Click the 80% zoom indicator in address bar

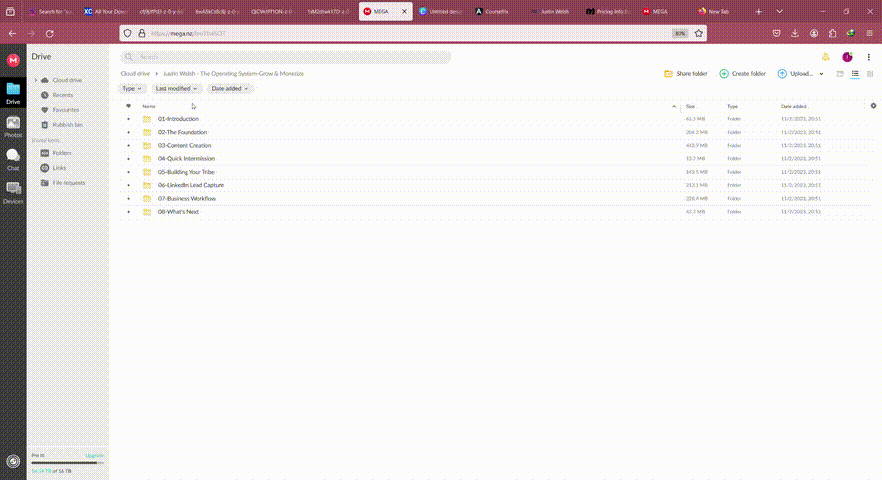[680, 33]
